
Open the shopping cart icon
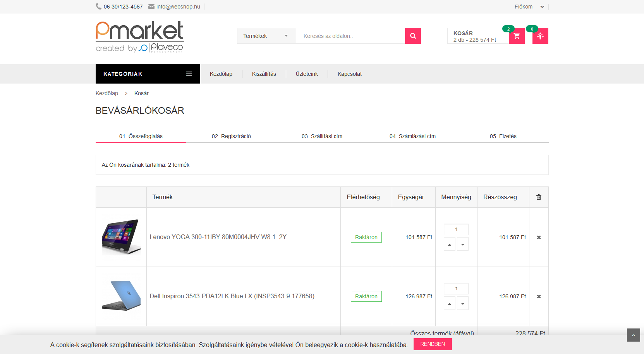click(x=517, y=36)
